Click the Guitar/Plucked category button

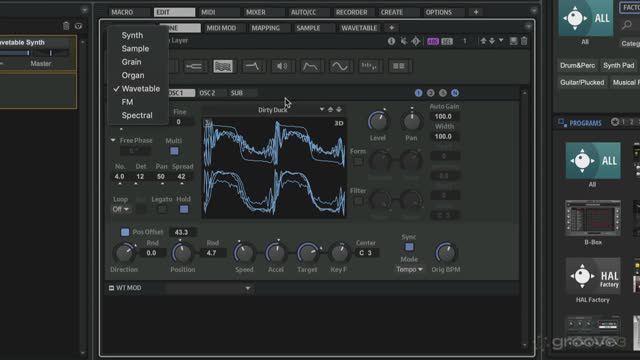582,82
